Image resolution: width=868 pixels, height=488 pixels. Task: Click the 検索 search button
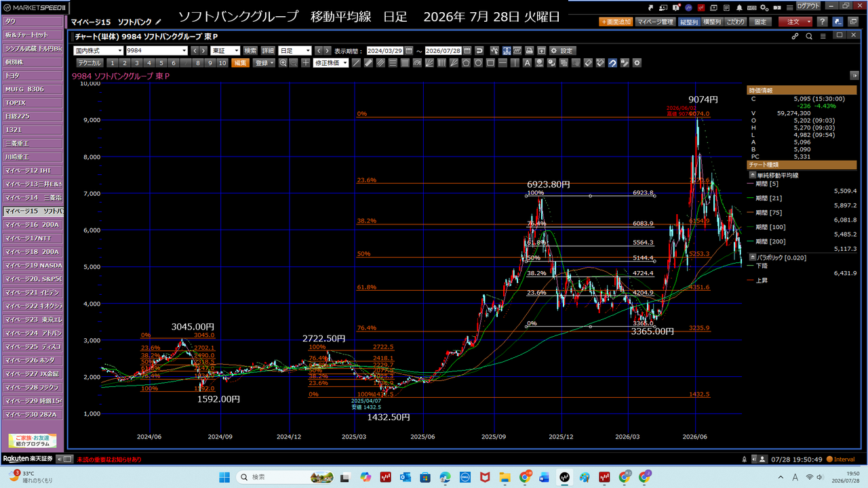251,51
